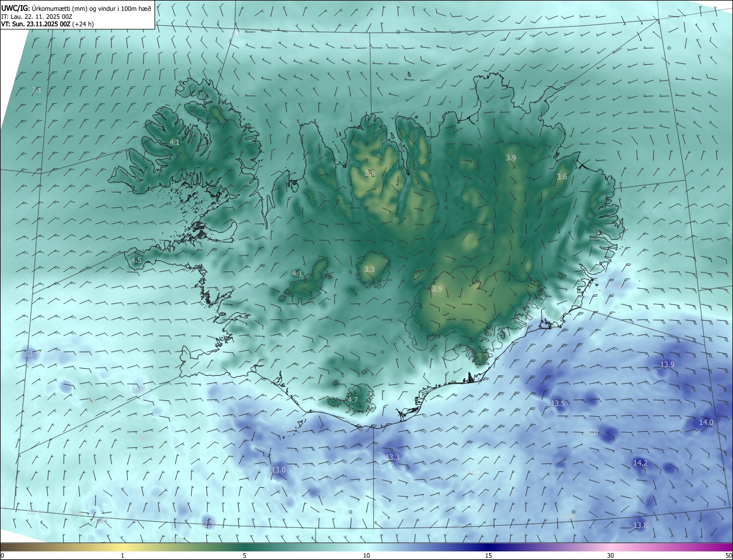Click the colorbar tick label 10
733x560 pixels.
pyautogui.click(x=366, y=555)
